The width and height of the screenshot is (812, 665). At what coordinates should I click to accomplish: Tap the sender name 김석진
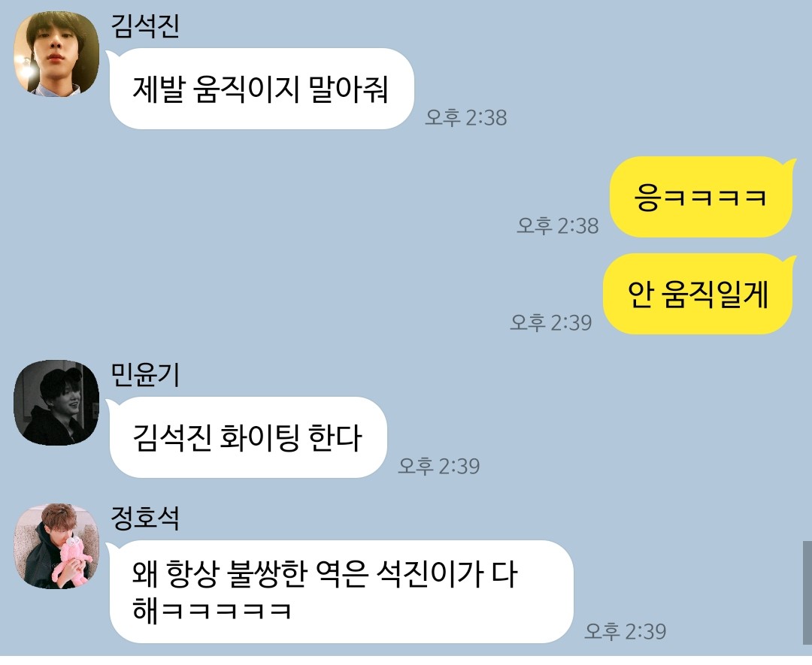coord(145,26)
